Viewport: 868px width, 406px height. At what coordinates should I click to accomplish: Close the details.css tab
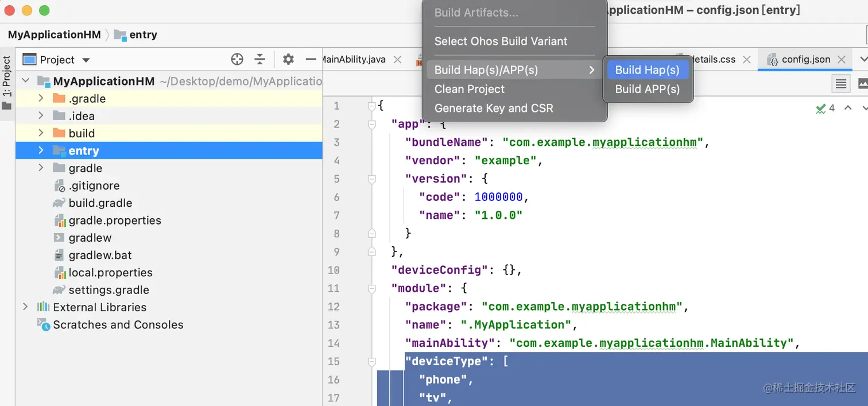click(747, 59)
